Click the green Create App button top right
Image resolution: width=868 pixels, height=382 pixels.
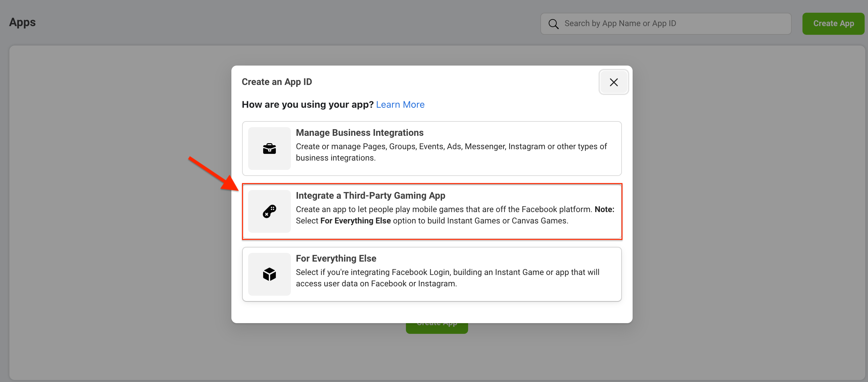click(833, 24)
